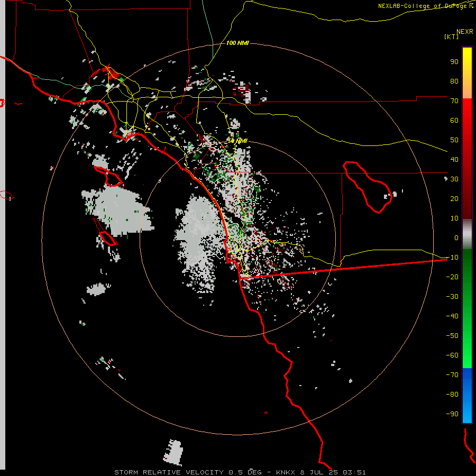476x476 pixels.
Task: Click the NEXR label above the scale
Action: point(464,32)
